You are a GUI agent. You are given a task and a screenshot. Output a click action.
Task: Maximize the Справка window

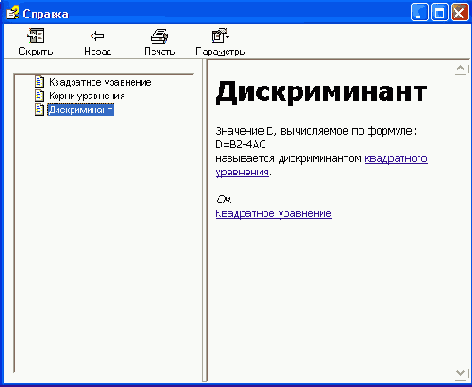pos(439,13)
